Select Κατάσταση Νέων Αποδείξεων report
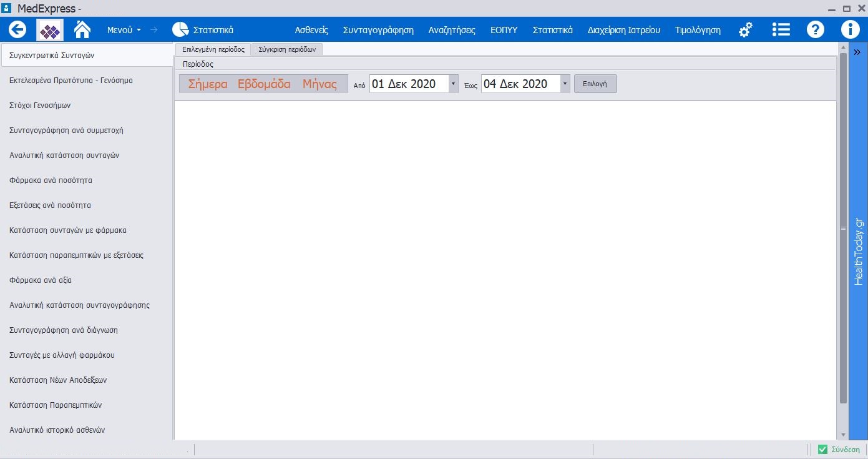The height and width of the screenshot is (459, 868). pos(86,380)
